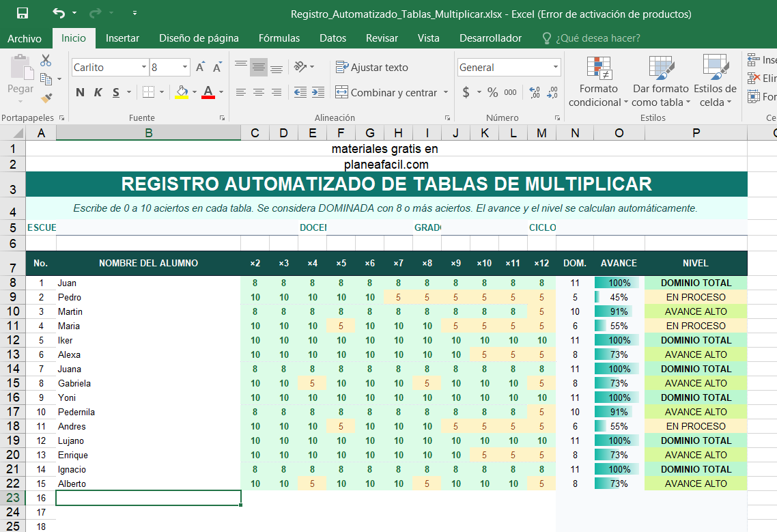This screenshot has width=777, height=532.
Task: Select the cell with name Gabriela
Action: (148, 383)
